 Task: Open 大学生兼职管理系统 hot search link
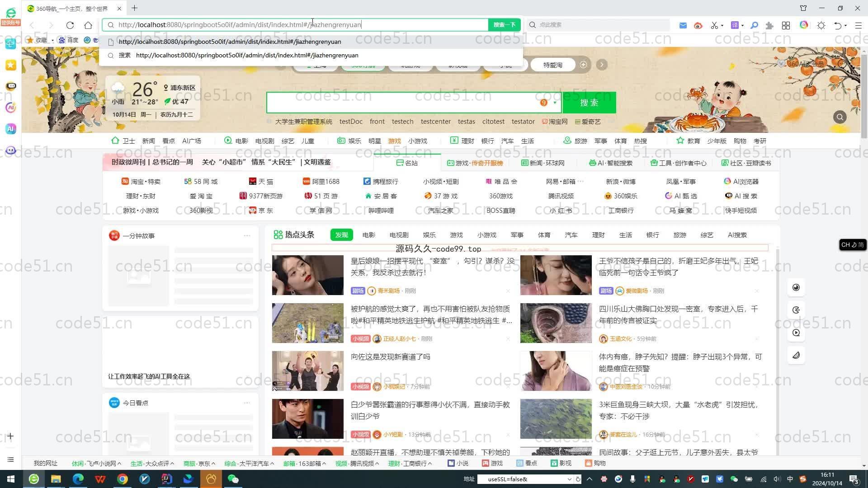303,122
